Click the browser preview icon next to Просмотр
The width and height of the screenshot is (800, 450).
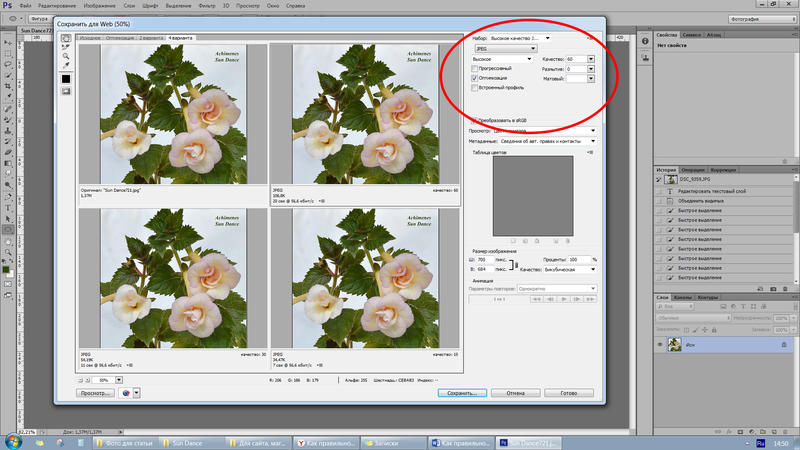click(x=126, y=393)
